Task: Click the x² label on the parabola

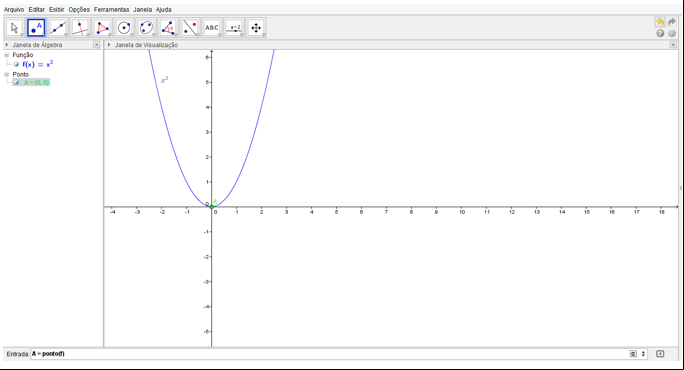Action: 164,80
